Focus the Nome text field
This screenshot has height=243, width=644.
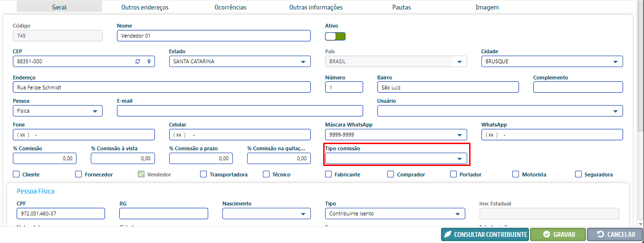click(x=213, y=36)
